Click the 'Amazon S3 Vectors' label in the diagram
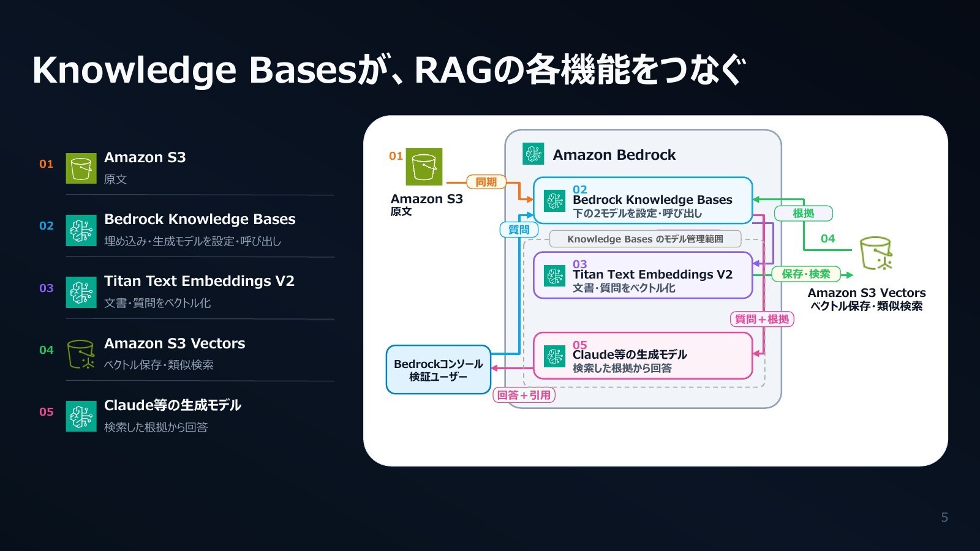This screenshot has width=980, height=551. click(867, 293)
